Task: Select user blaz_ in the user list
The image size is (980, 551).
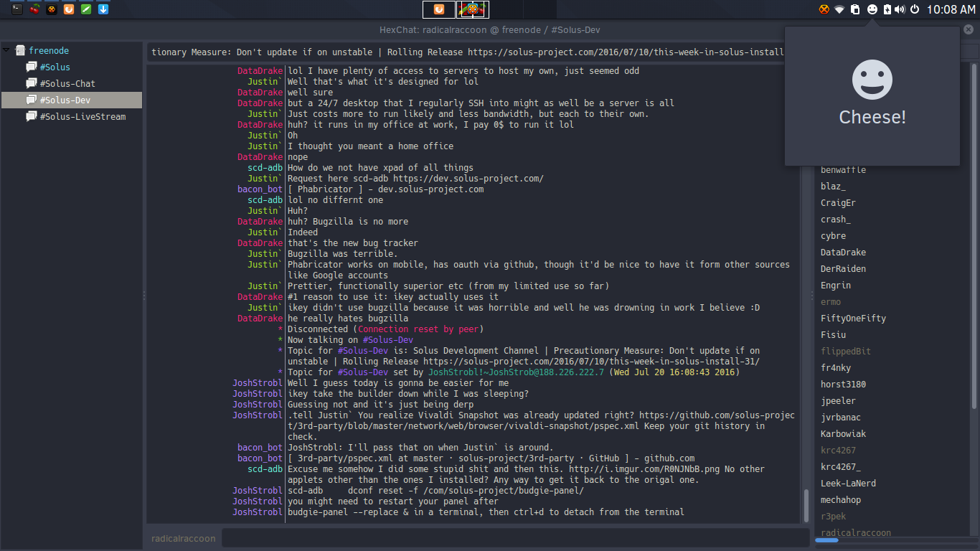Action: 834,187
